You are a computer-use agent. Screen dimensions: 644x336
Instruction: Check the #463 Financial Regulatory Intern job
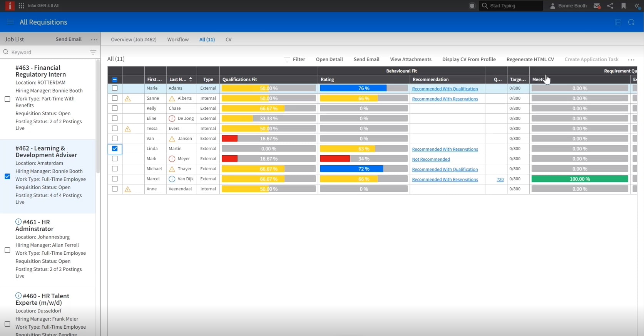[x=7, y=99]
